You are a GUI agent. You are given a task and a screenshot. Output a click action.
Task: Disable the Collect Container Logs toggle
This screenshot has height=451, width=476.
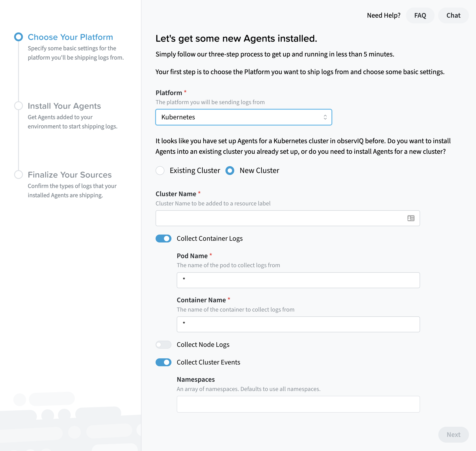[164, 239]
